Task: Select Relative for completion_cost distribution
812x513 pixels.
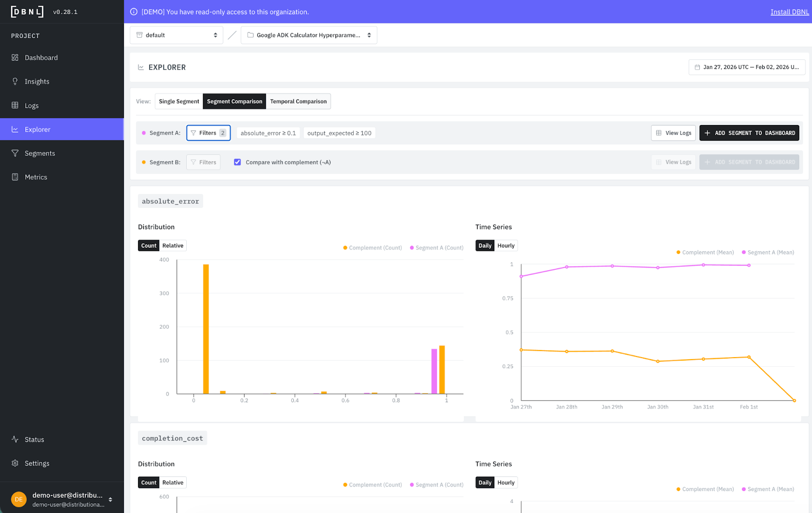Action: pos(173,483)
